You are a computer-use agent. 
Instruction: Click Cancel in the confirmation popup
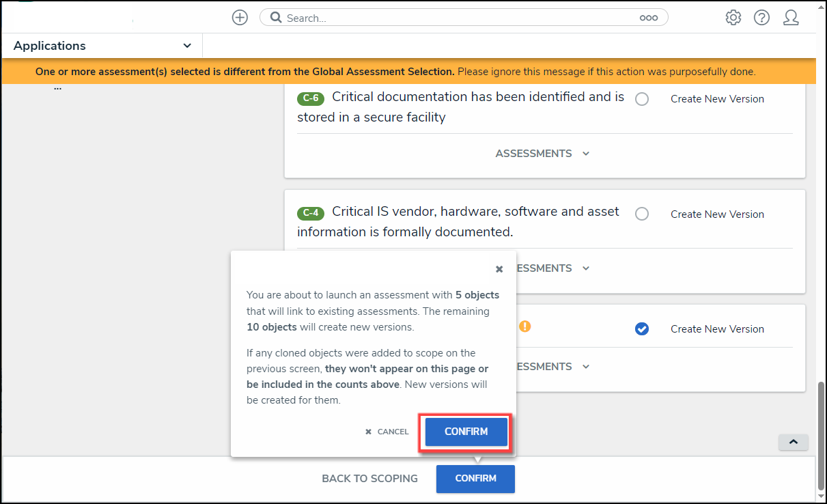tap(387, 432)
